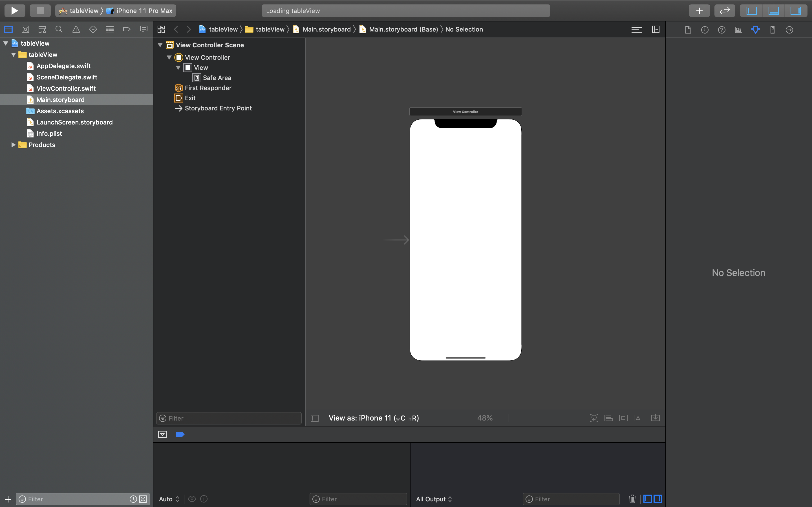Show the Connections inspector arrow icon
The image size is (812, 507).
click(x=789, y=30)
